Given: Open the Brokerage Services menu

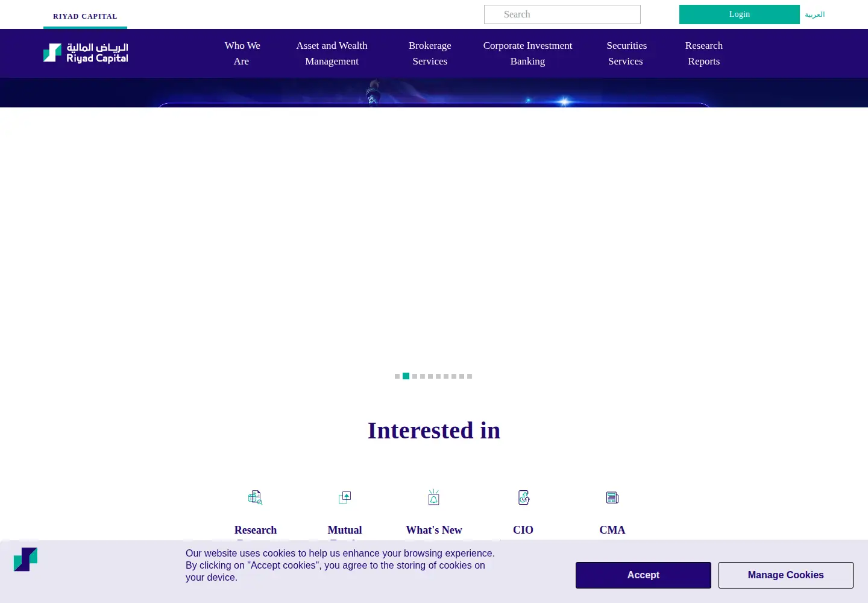Looking at the screenshot, I should click(x=430, y=53).
